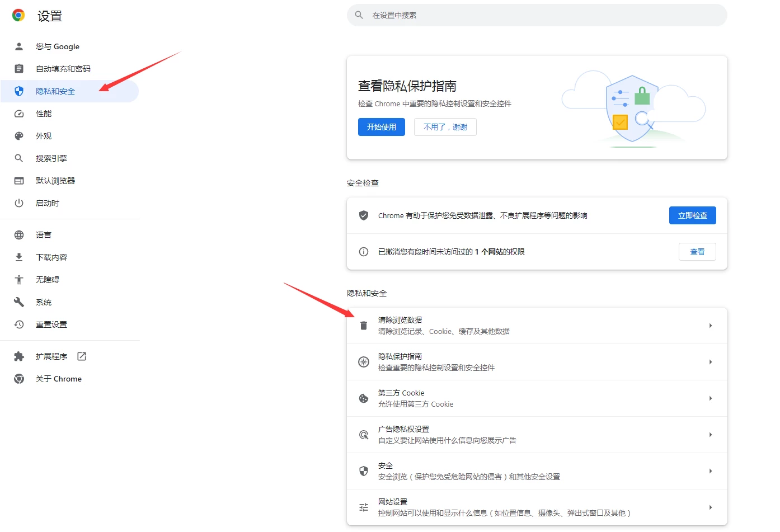Screen dimensions: 780x532
Task: Click the 查看 button for revoked permissions
Action: [697, 252]
